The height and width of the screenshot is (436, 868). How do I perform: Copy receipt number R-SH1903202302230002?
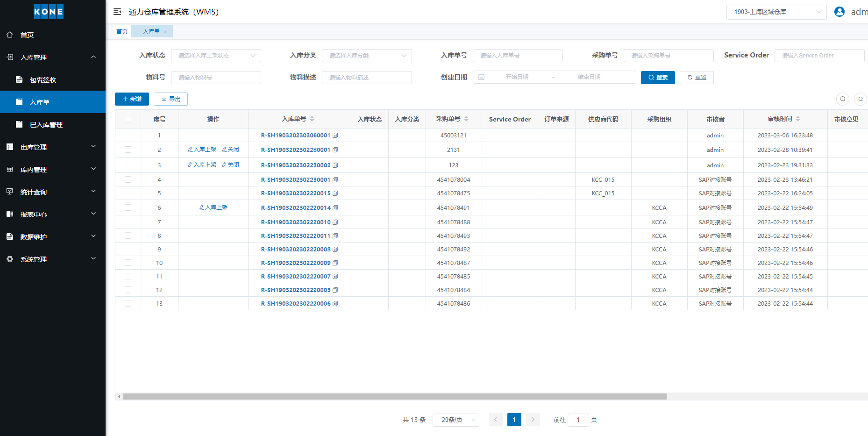click(x=335, y=165)
